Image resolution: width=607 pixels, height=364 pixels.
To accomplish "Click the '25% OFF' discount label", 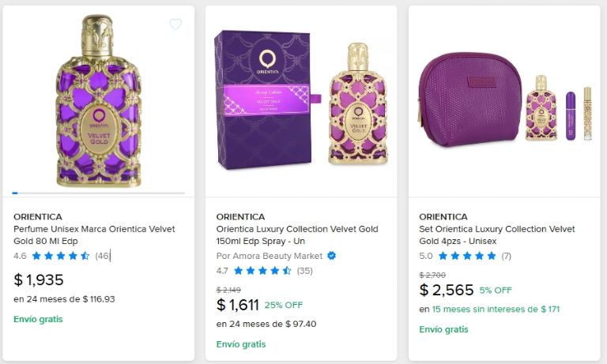I will pos(284,305).
